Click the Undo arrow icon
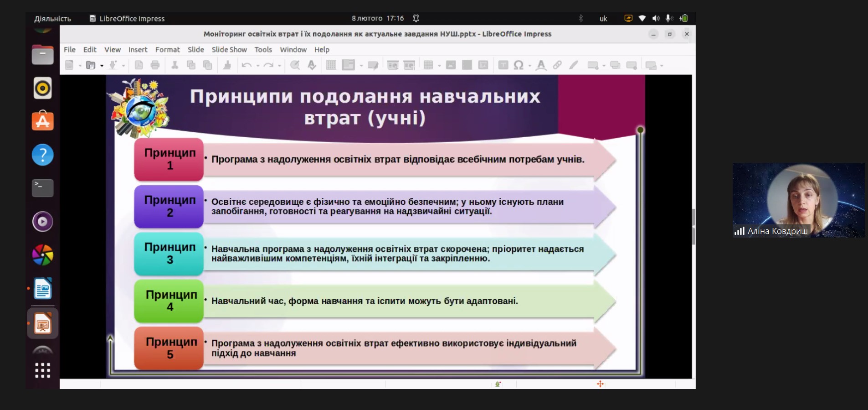 point(247,65)
